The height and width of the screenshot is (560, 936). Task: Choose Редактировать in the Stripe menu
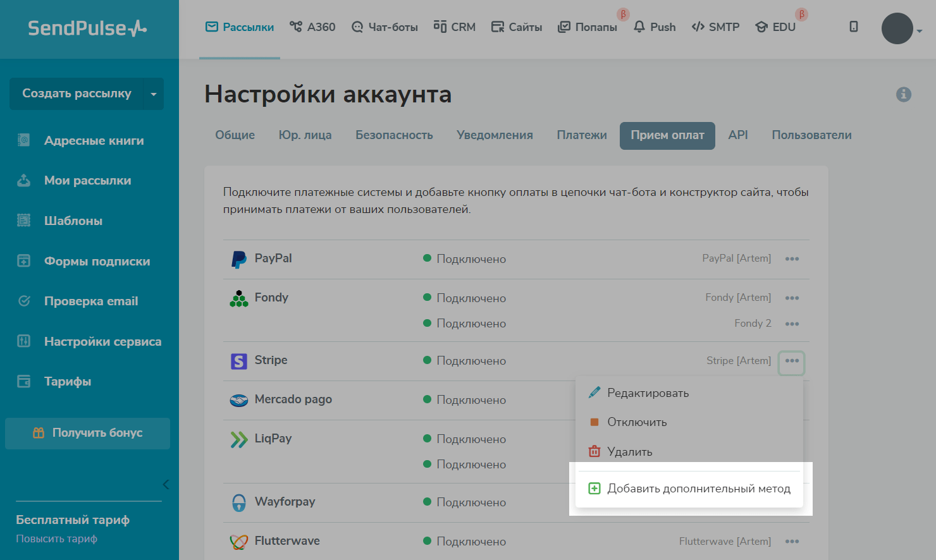(x=648, y=393)
